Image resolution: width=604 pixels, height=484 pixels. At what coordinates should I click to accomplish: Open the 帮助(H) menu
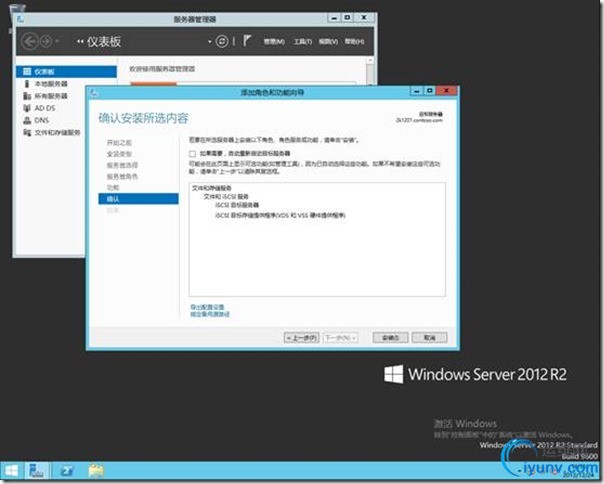(354, 41)
